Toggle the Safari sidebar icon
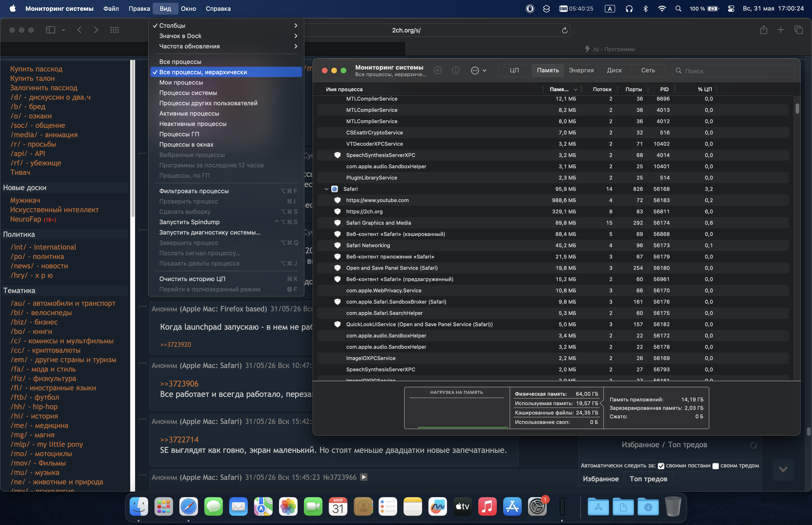 51,30
